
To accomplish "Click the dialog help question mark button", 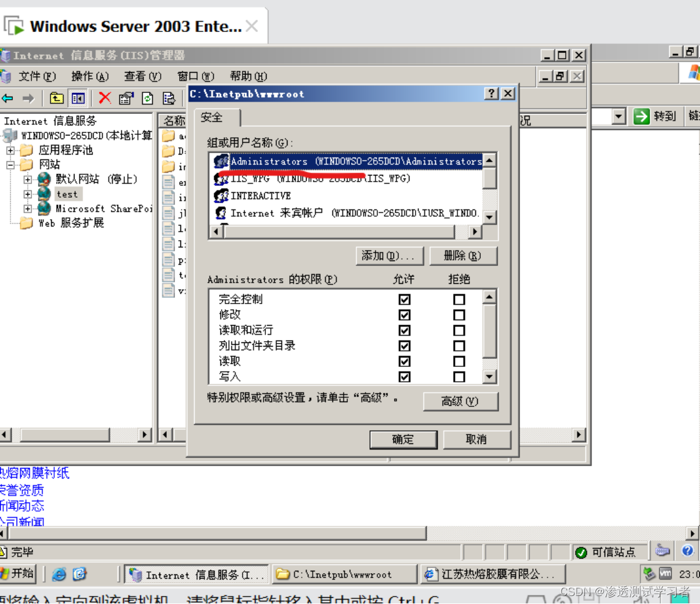I will pos(491,94).
